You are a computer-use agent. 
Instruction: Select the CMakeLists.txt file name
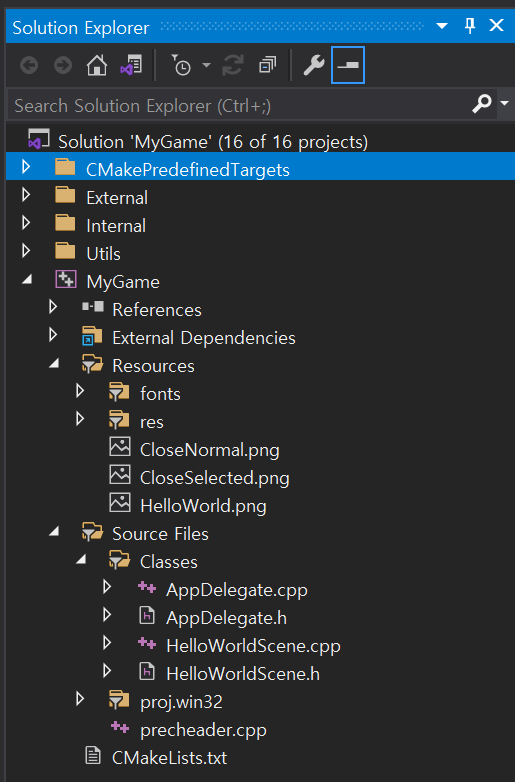click(170, 758)
